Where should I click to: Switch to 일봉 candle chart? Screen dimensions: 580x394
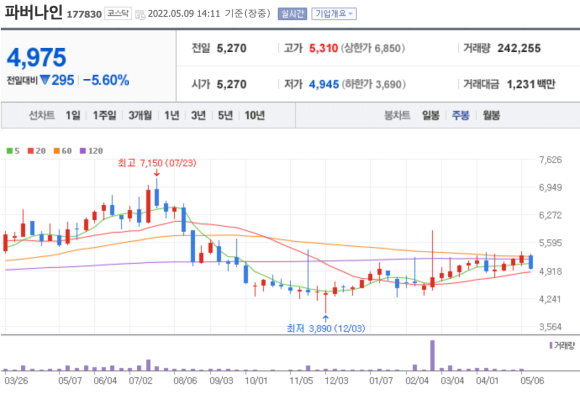pos(431,115)
